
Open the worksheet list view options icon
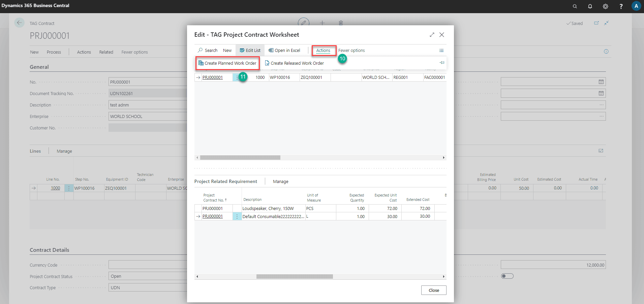(441, 51)
